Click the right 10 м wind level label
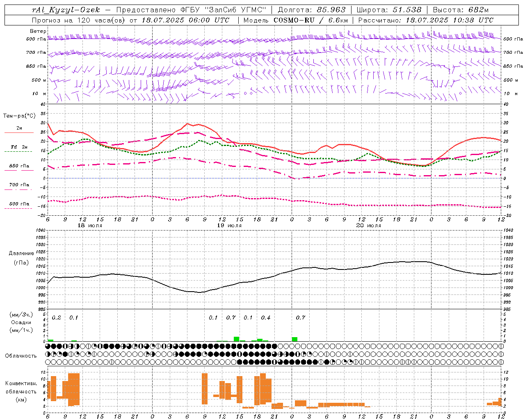 pos(510,94)
